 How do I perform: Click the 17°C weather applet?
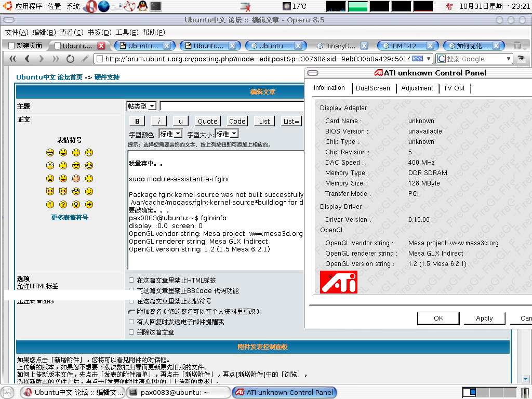[295, 6]
